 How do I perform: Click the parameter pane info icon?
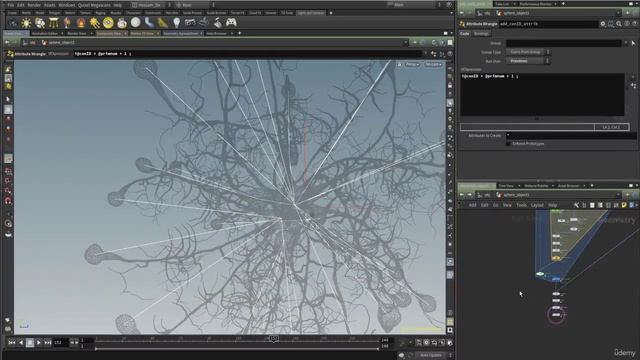627,24
